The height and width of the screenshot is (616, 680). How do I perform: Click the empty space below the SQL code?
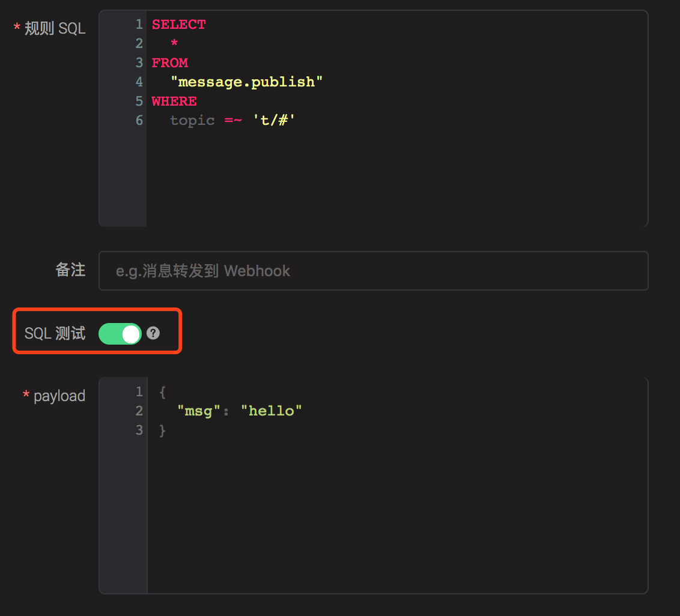396,180
